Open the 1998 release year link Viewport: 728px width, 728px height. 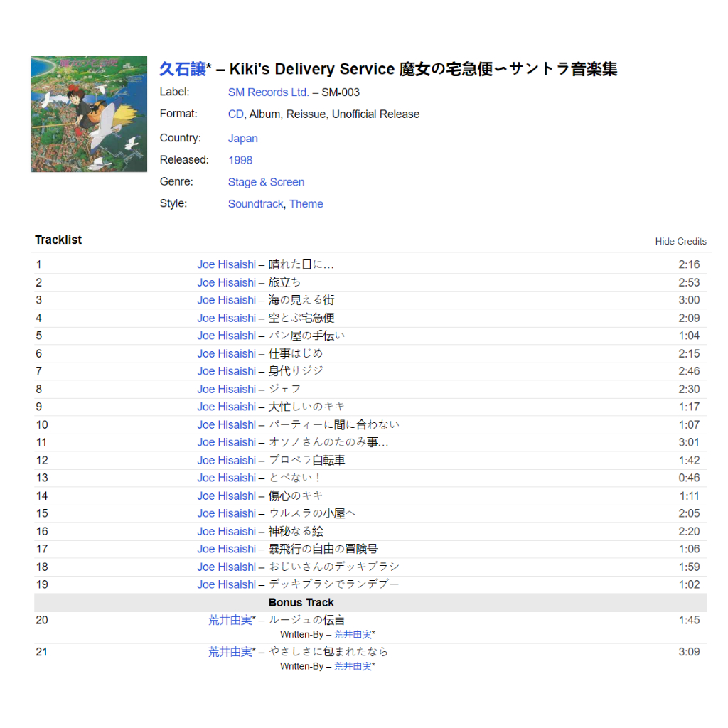240,160
